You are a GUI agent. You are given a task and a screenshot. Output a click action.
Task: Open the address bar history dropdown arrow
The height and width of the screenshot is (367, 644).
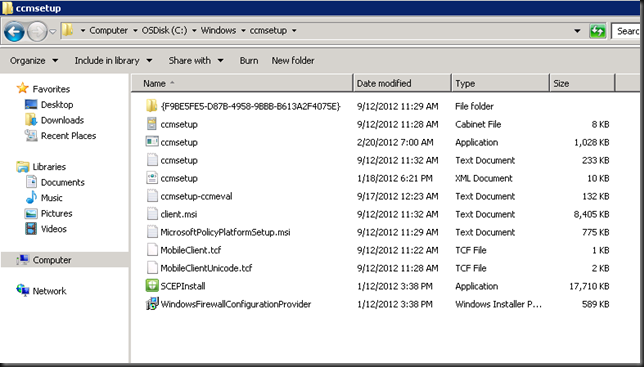pyautogui.click(x=577, y=31)
